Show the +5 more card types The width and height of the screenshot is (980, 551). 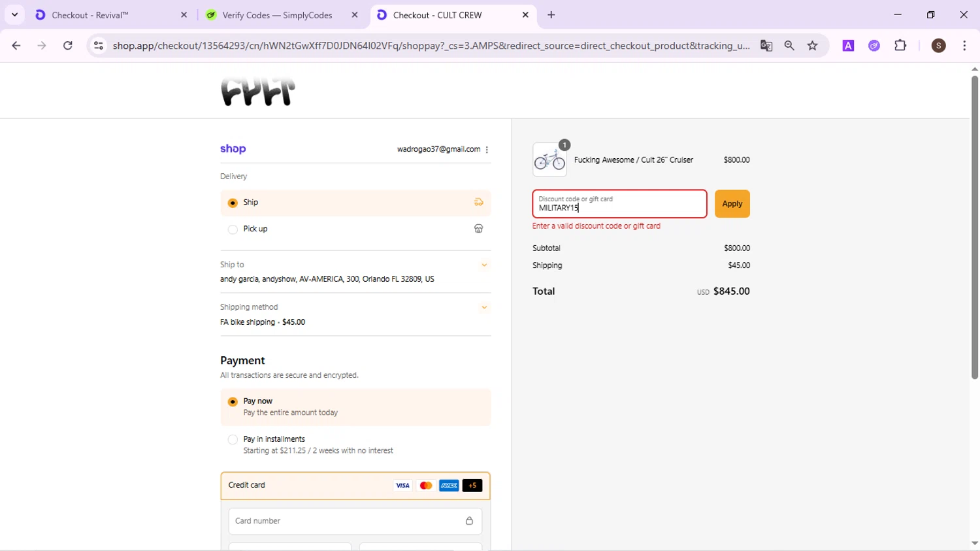pos(472,486)
